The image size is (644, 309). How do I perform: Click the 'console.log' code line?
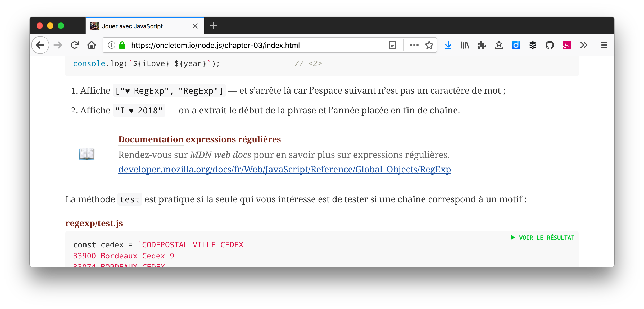tap(146, 64)
